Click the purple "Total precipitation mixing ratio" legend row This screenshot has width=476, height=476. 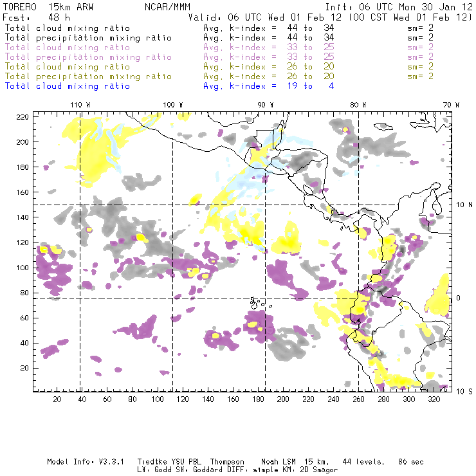pos(88,57)
